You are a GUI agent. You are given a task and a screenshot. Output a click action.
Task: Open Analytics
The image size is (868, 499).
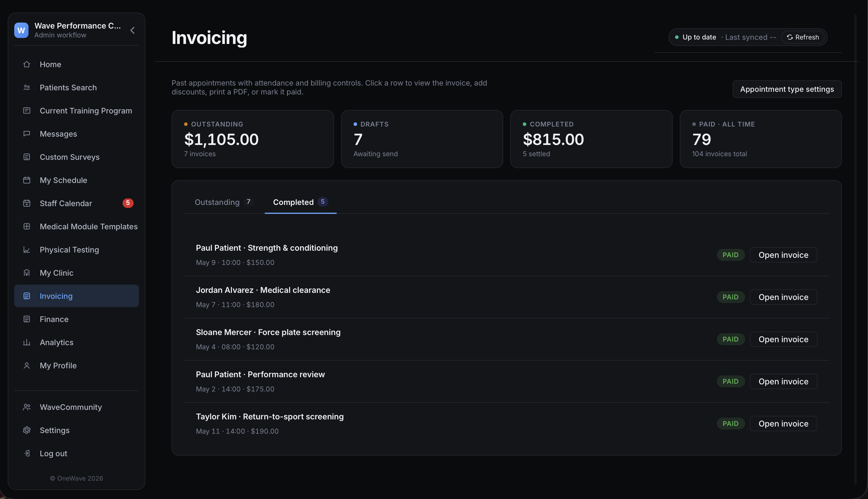pos(56,342)
